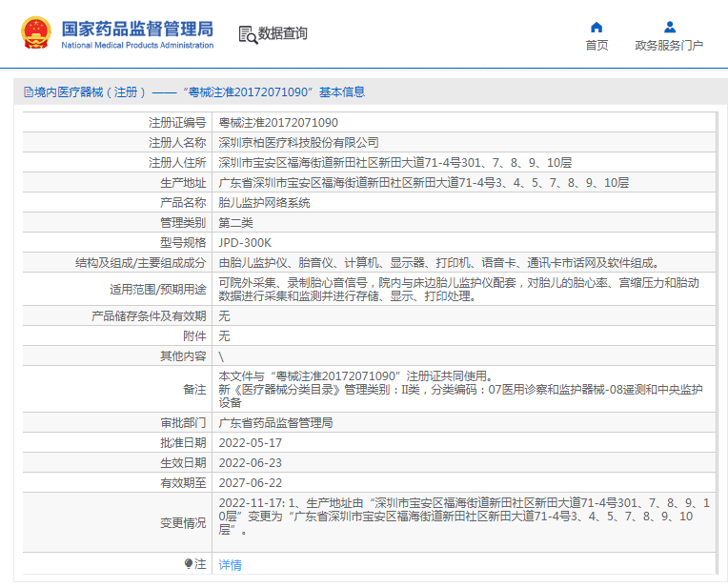The image size is (728, 588).
Task: Click the 结构及组成 value text
Action: 439,263
